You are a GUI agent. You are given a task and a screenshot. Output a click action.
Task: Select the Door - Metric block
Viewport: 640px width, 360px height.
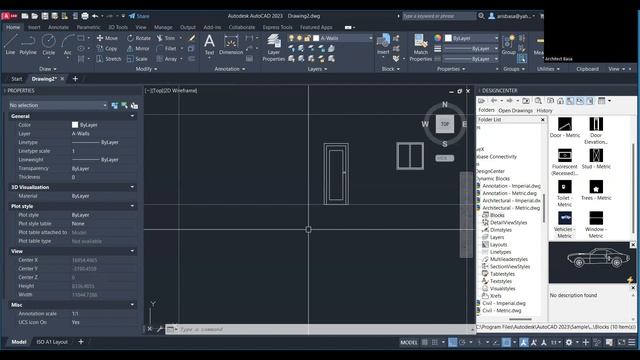click(564, 127)
